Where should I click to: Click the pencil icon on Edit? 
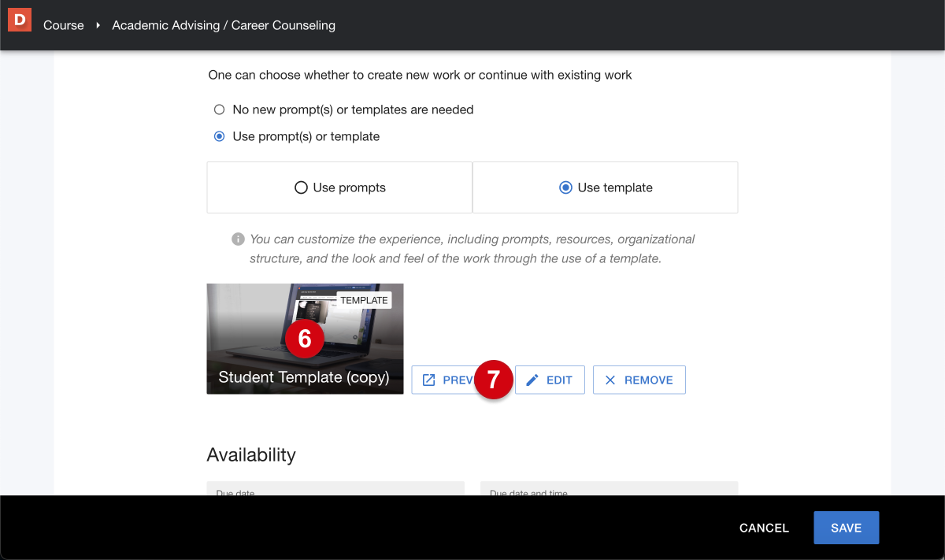pyautogui.click(x=532, y=380)
